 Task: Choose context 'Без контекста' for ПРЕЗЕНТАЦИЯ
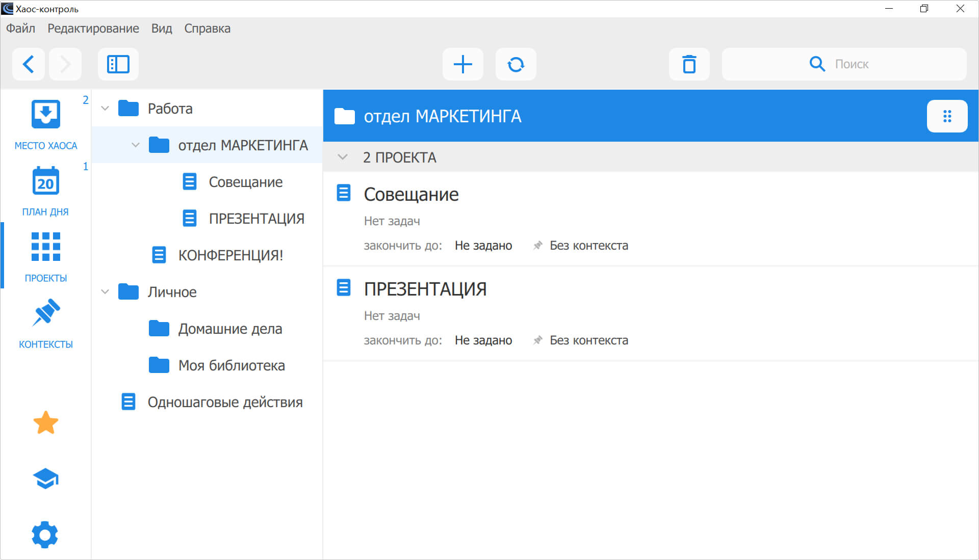point(589,340)
